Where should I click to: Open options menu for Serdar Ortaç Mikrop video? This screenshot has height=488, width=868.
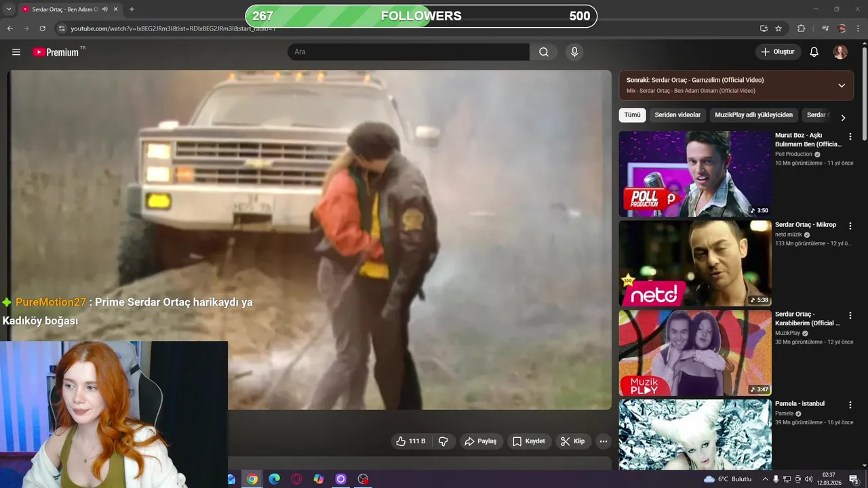[x=850, y=226]
